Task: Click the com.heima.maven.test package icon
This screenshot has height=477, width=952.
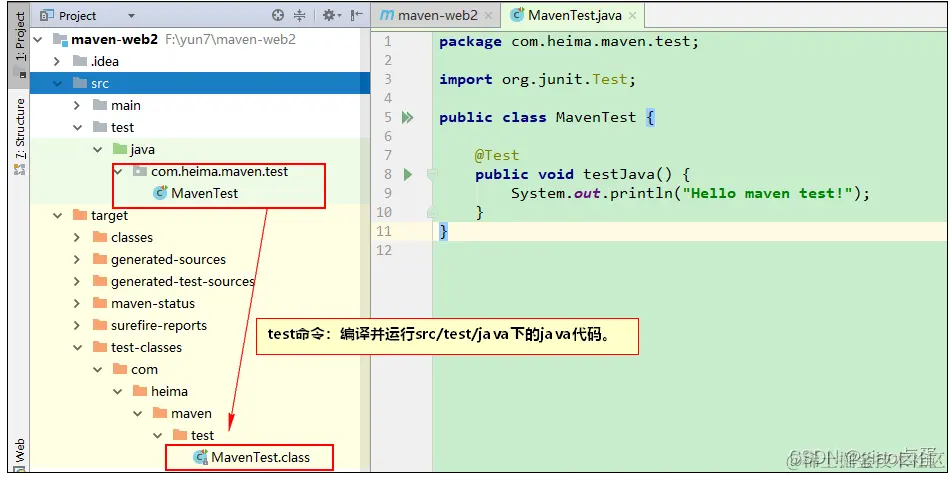Action: pyautogui.click(x=140, y=171)
